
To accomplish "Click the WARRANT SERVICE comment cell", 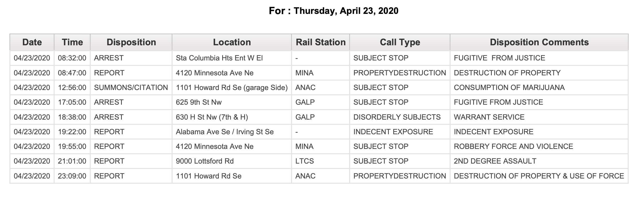I will tap(539, 117).
